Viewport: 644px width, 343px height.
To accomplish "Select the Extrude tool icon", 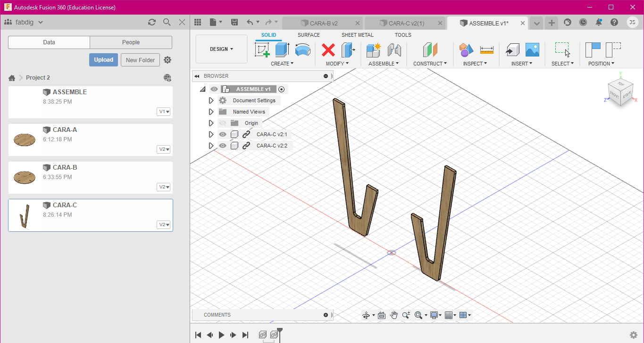I will pyautogui.click(x=282, y=49).
